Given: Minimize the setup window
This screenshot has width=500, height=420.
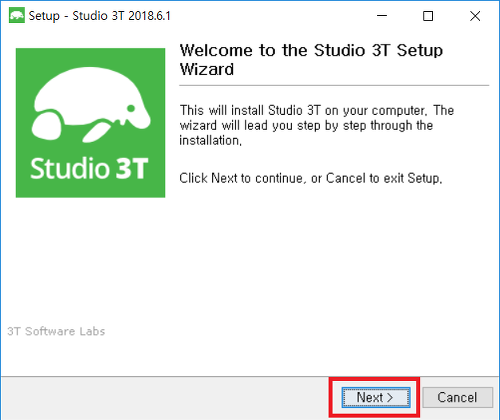Looking at the screenshot, I should tap(382, 16).
